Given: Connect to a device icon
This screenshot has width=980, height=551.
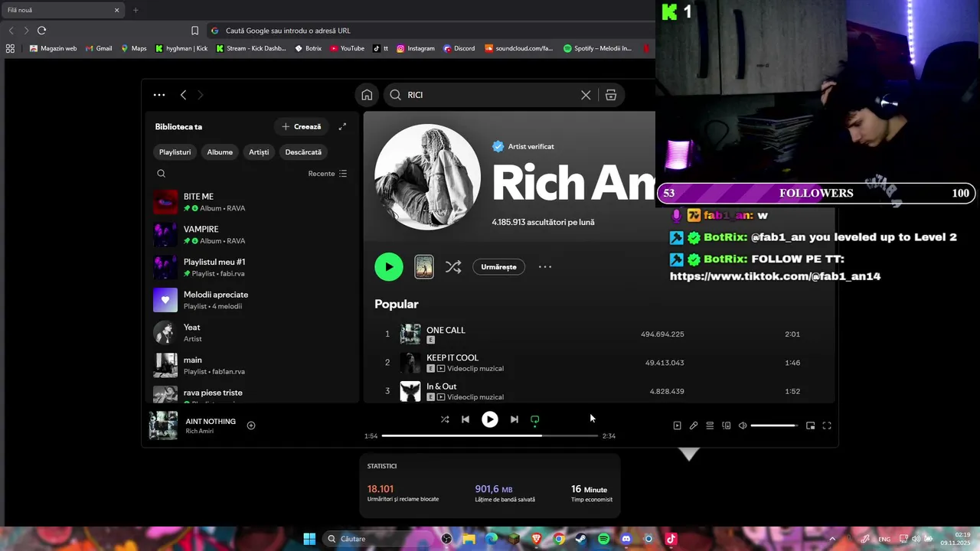Looking at the screenshot, I should [727, 425].
